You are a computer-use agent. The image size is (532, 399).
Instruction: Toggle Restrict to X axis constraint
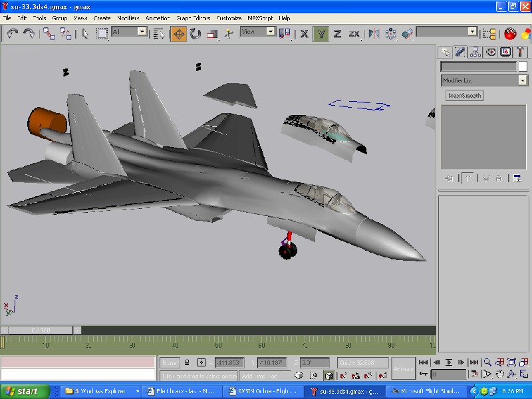(304, 33)
